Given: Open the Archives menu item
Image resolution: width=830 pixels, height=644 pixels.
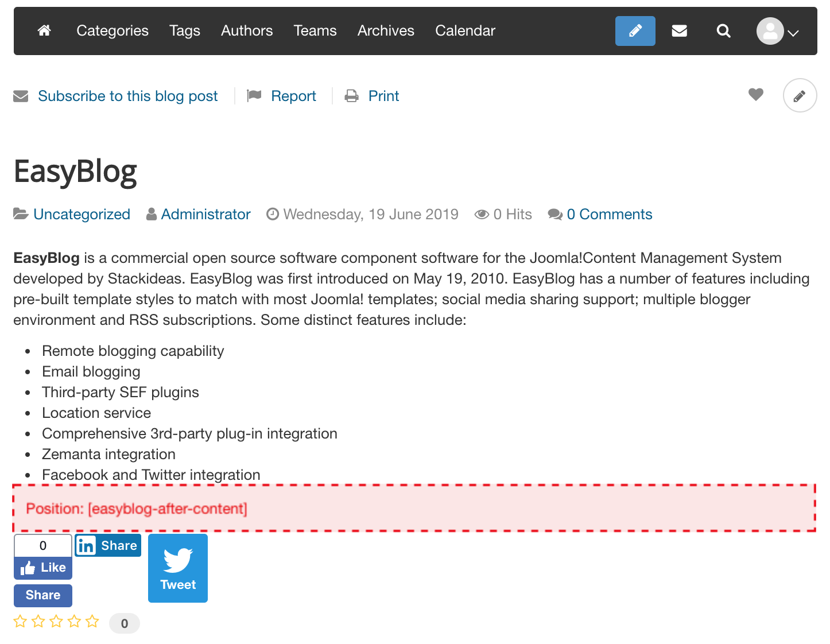Looking at the screenshot, I should pyautogui.click(x=386, y=30).
